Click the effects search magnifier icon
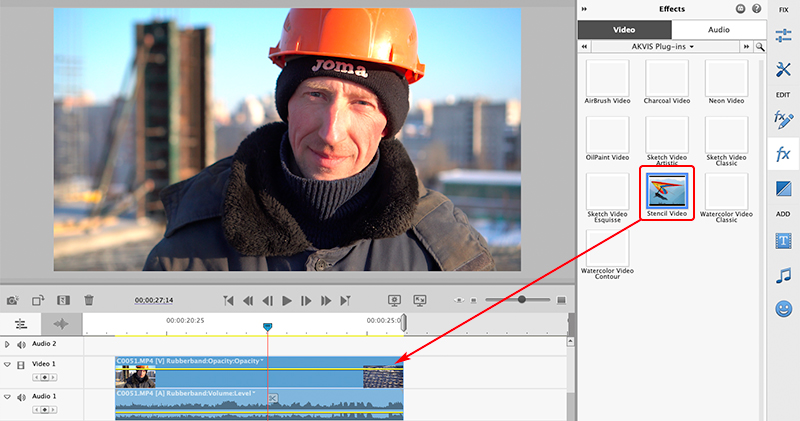Viewport: 800px width, 421px height. (760, 47)
